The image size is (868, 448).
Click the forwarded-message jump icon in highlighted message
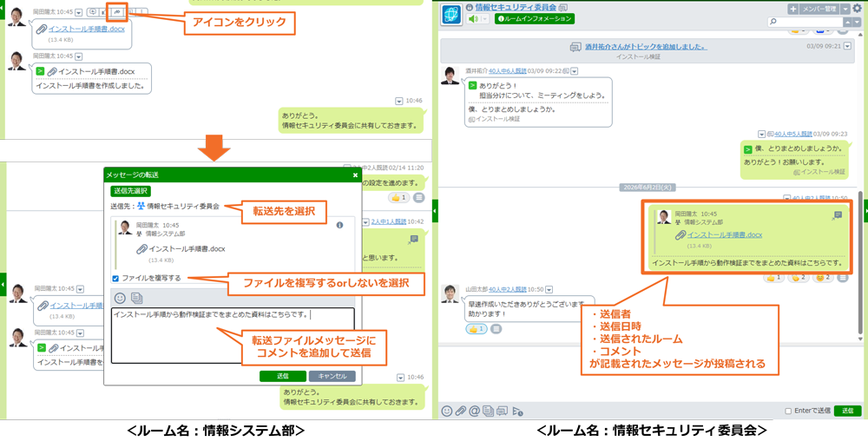coord(837,215)
